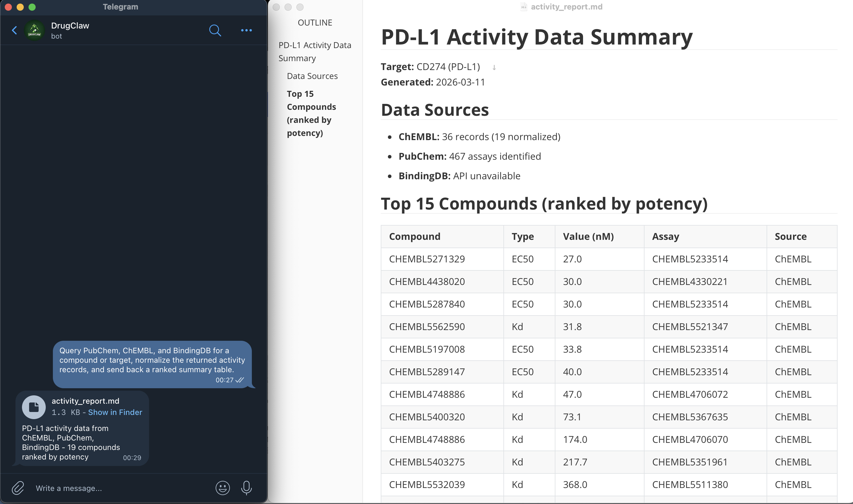Click the activity_report.md window title
The height and width of the screenshot is (504, 853).
(566, 7)
